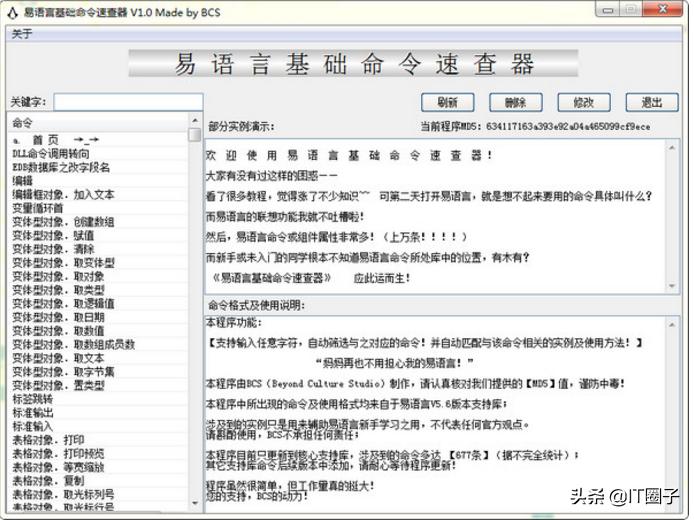
Task: Select 变体型对象. 赋值 row
Action: click(x=98, y=235)
